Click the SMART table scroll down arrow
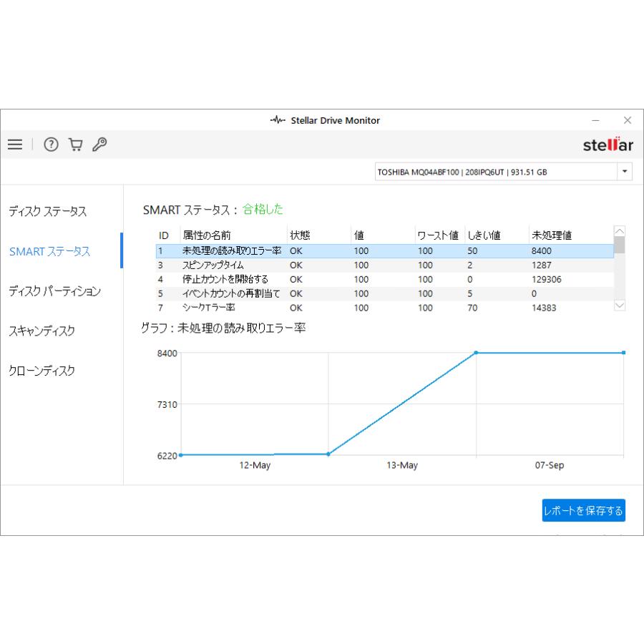644x644 pixels. pyautogui.click(x=620, y=305)
